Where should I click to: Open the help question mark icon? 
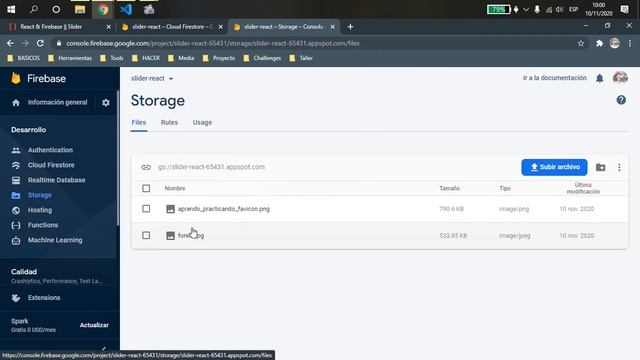point(621,100)
